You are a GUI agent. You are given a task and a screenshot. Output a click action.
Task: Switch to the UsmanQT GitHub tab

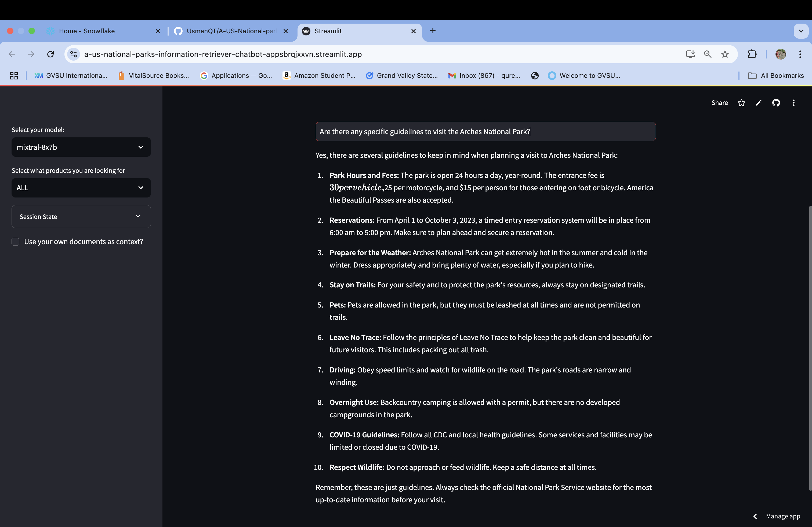231,31
